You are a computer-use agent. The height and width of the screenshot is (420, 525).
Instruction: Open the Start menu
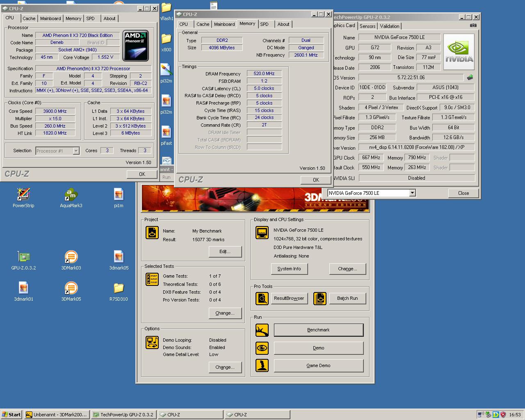pos(11,415)
